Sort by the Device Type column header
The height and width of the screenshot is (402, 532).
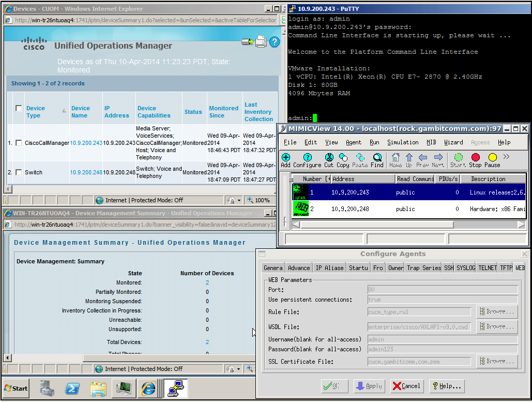pyautogui.click(x=36, y=112)
